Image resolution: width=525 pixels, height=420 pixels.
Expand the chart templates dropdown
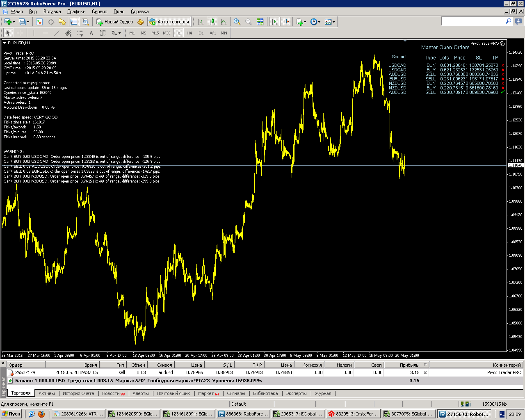click(330, 22)
